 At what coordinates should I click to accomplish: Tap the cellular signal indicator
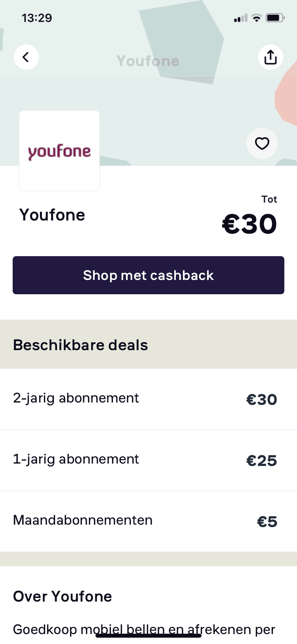point(239,17)
